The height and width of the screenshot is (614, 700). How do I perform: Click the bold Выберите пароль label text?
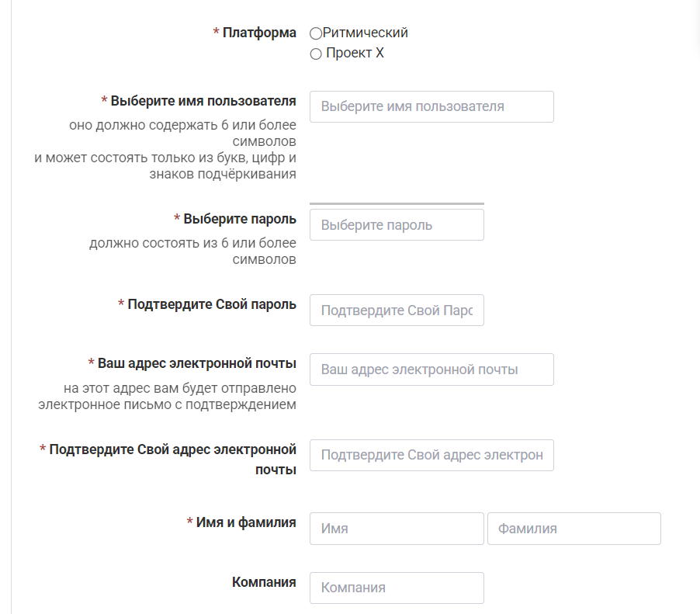[x=240, y=219]
